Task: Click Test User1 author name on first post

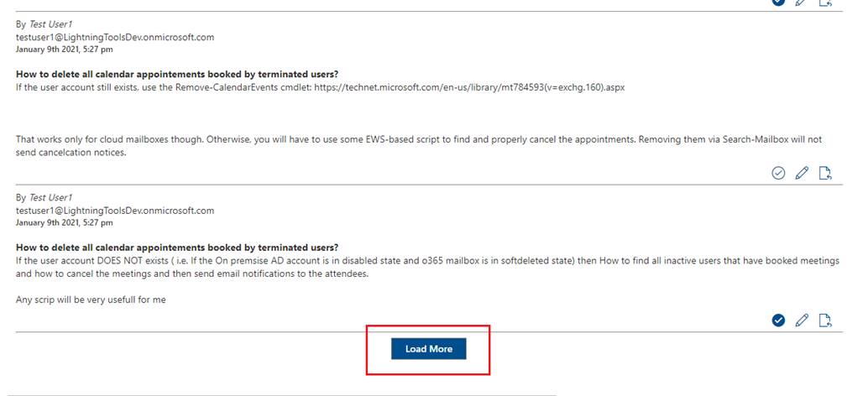Action: [x=50, y=24]
